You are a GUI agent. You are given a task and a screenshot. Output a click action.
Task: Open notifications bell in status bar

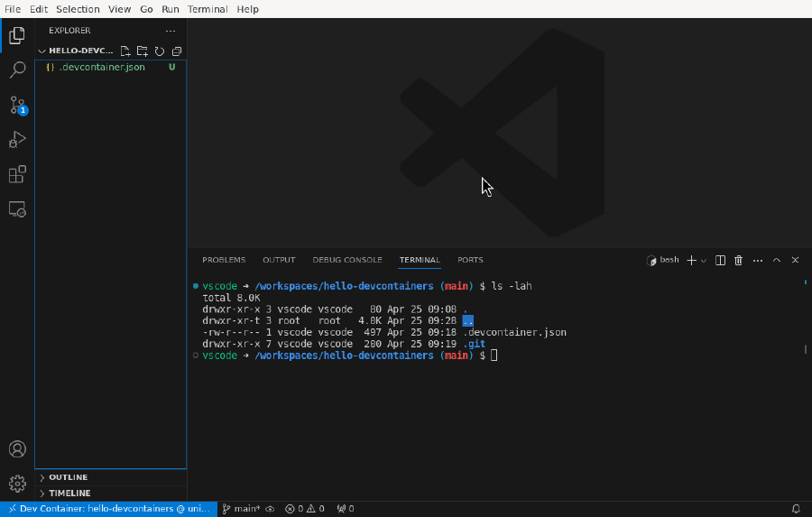click(796, 509)
